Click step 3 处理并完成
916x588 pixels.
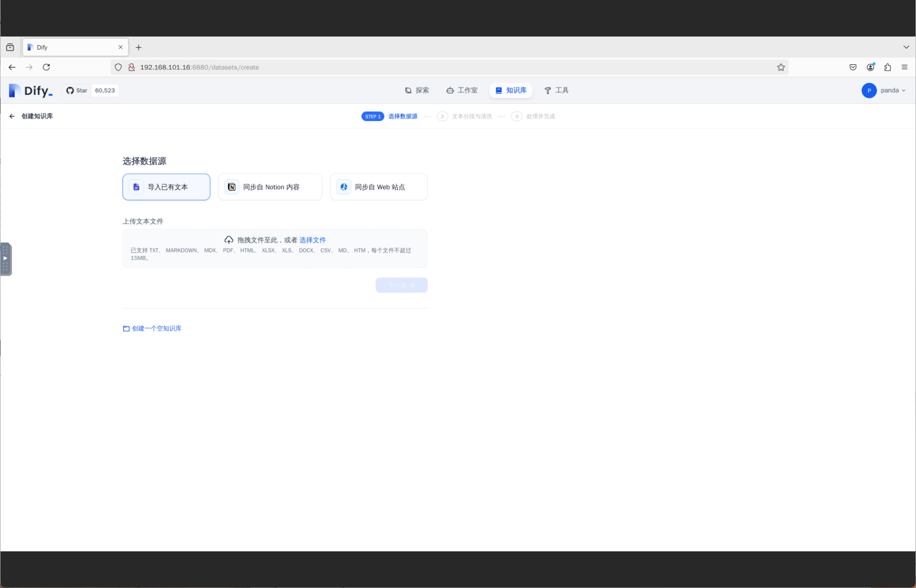click(x=533, y=116)
